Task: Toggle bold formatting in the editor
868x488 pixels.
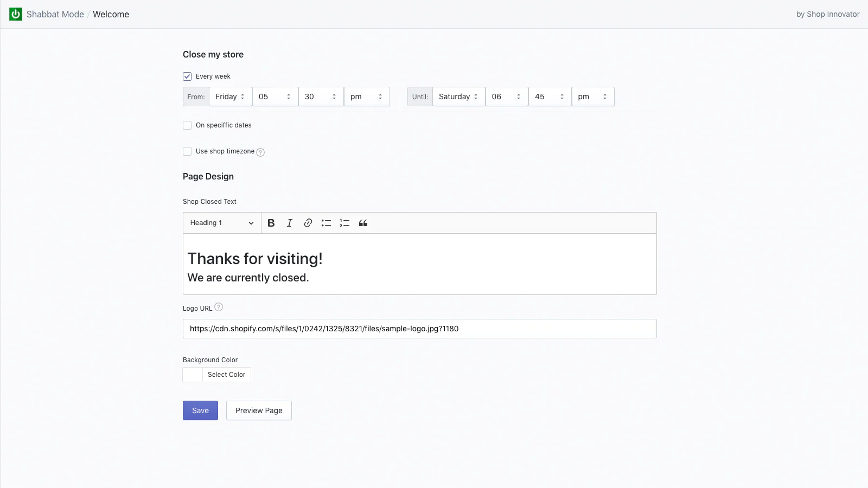Action: (x=271, y=223)
